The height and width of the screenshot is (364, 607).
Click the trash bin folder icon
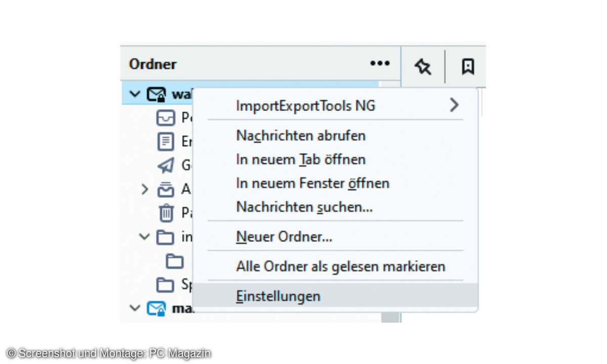[165, 213]
